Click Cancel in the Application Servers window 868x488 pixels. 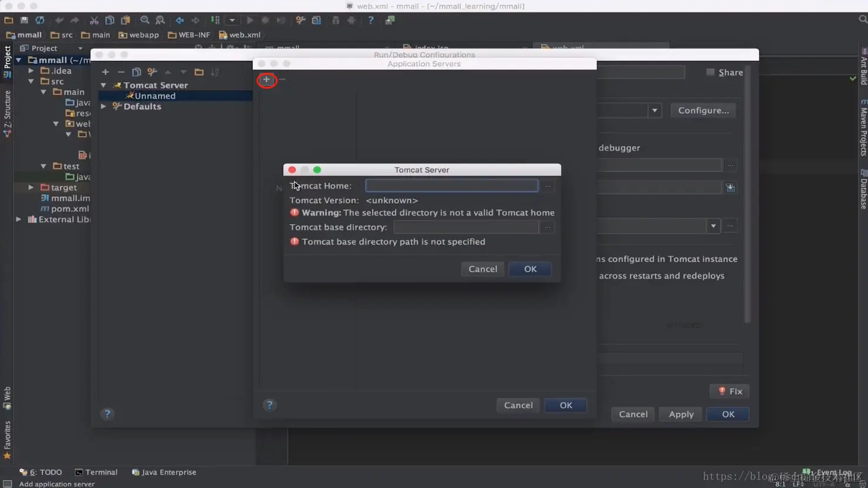click(518, 405)
